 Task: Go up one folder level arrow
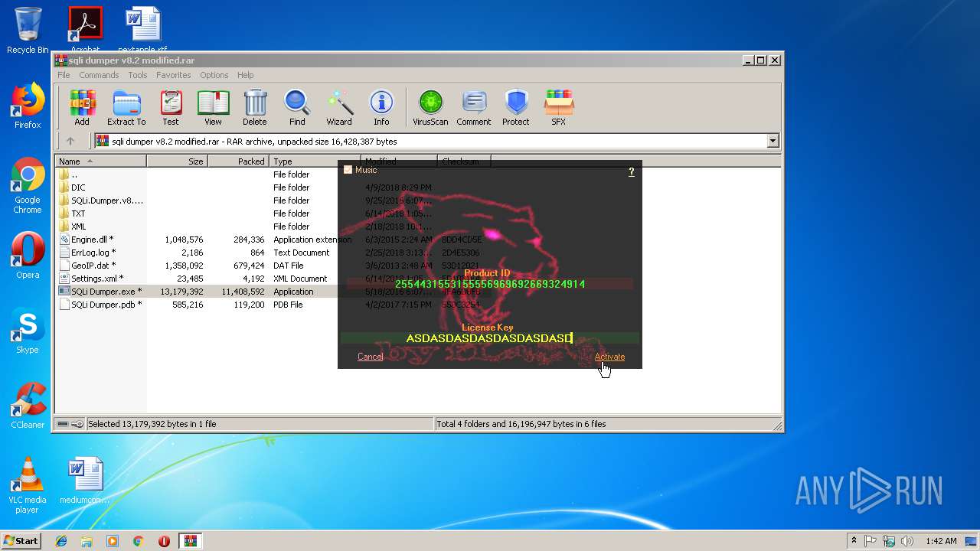(x=70, y=141)
